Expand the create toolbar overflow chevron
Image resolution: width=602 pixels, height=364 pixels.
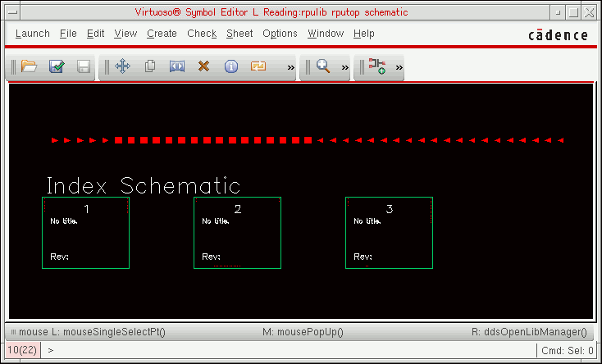pyautogui.click(x=399, y=68)
